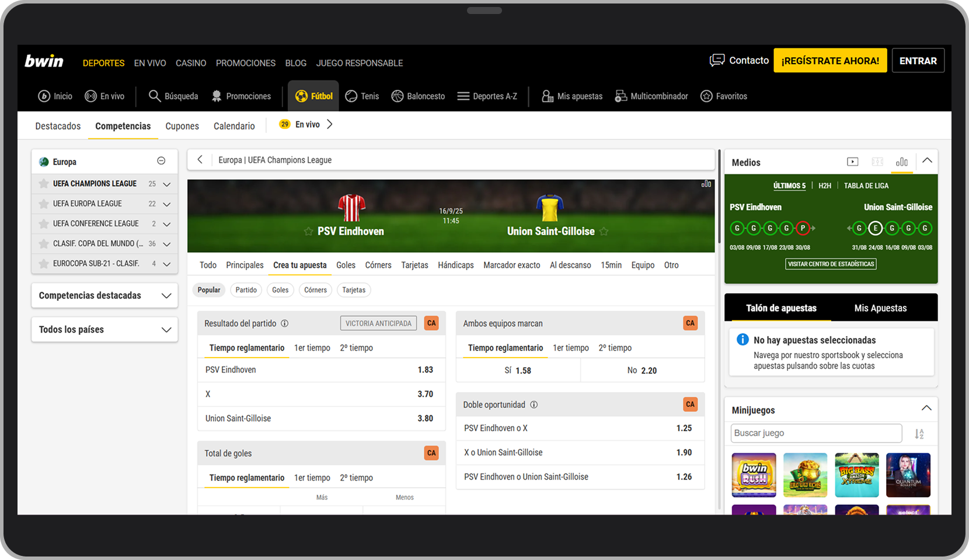This screenshot has height=560, width=969.
Task: Collapse the Minijuegos section
Action: [x=926, y=408]
